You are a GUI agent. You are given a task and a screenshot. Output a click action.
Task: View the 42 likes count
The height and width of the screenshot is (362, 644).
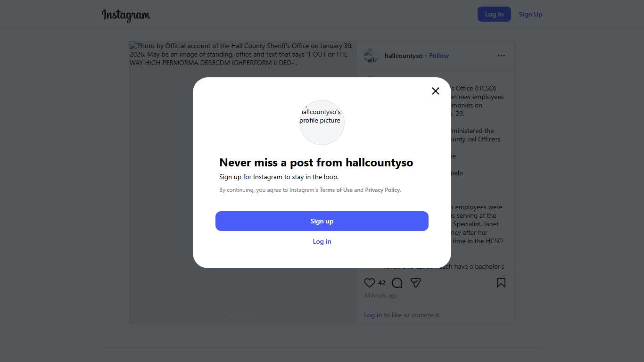tap(382, 283)
